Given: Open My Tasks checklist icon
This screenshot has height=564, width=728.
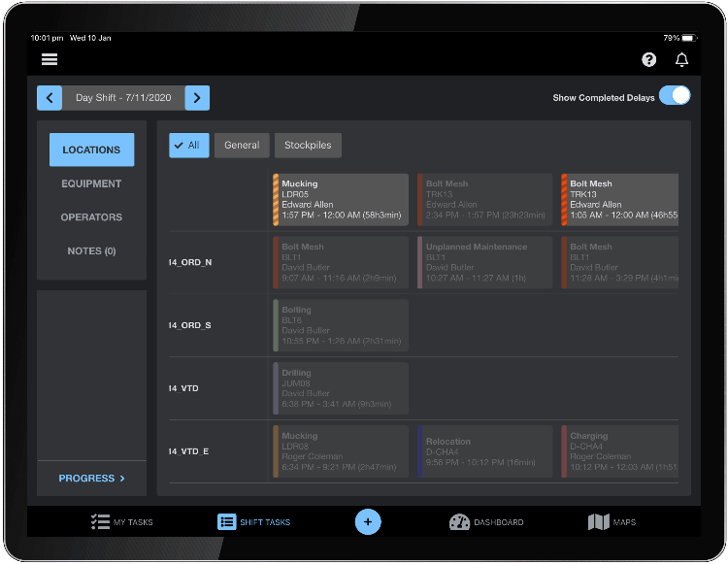Looking at the screenshot, I should 100,521.
